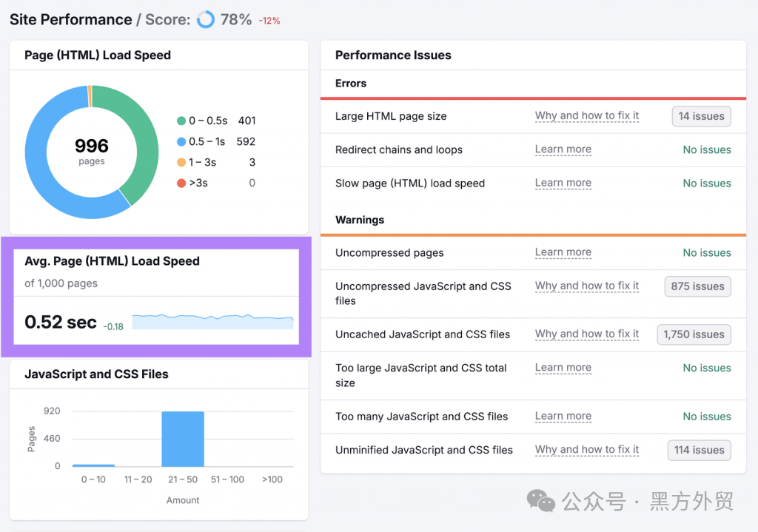Click the 'Errors' section heading
Image resolution: width=758 pixels, height=532 pixels.
[351, 83]
